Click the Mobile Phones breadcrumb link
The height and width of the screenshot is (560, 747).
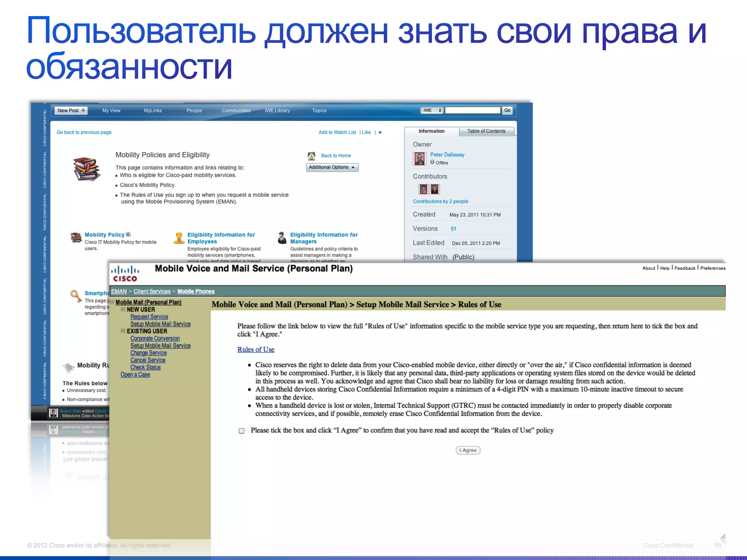196,291
